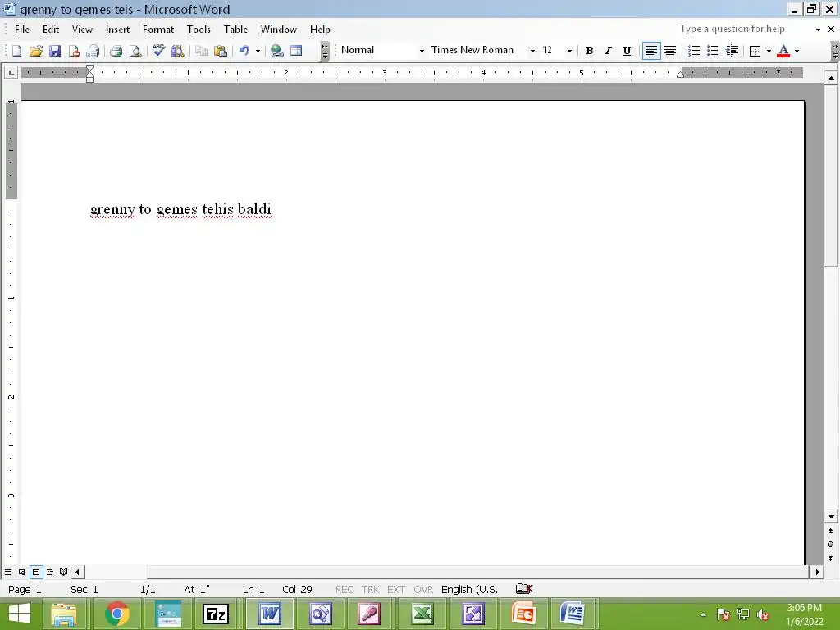Screen dimensions: 840x630
Task: Click the Tables and Borders icon
Action: click(x=296, y=51)
